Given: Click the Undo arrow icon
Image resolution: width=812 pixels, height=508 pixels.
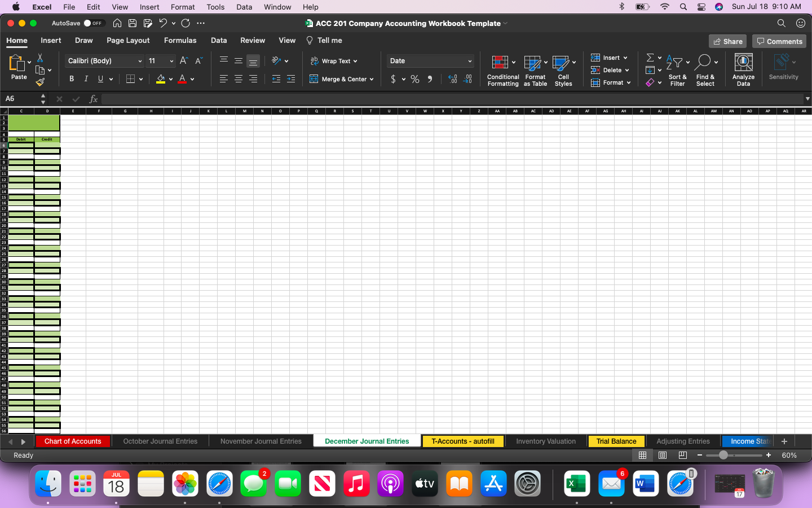Looking at the screenshot, I should point(163,23).
